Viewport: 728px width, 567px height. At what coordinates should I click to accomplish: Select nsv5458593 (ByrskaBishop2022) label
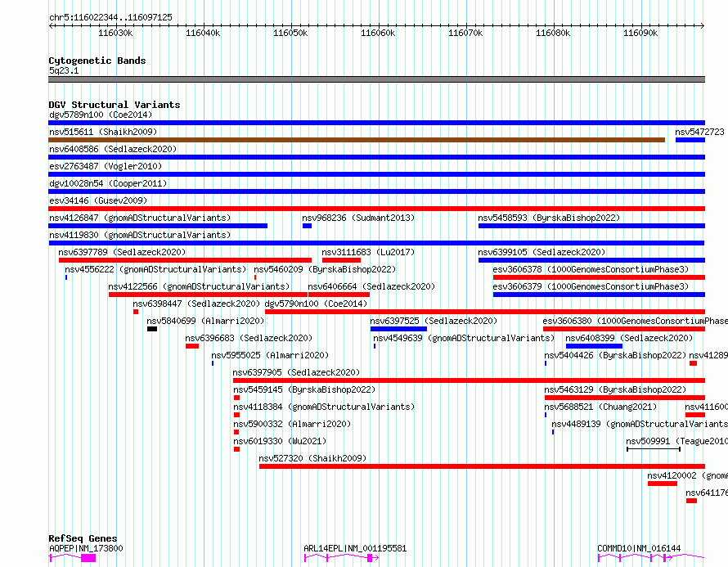(549, 218)
